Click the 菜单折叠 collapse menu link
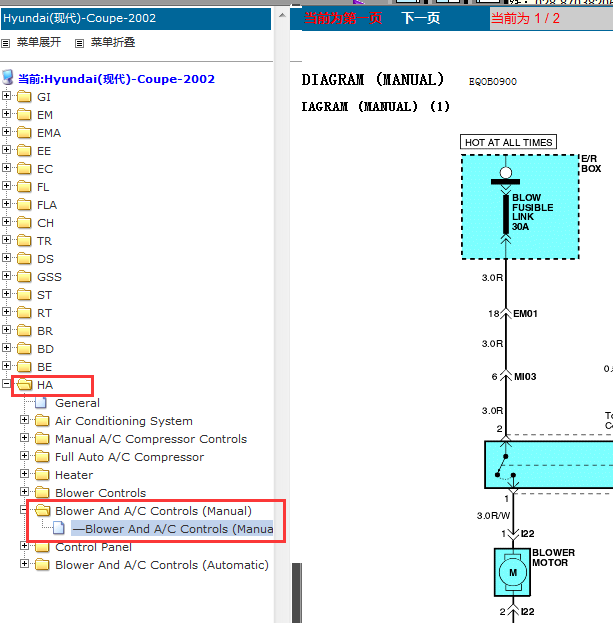 coord(113,42)
